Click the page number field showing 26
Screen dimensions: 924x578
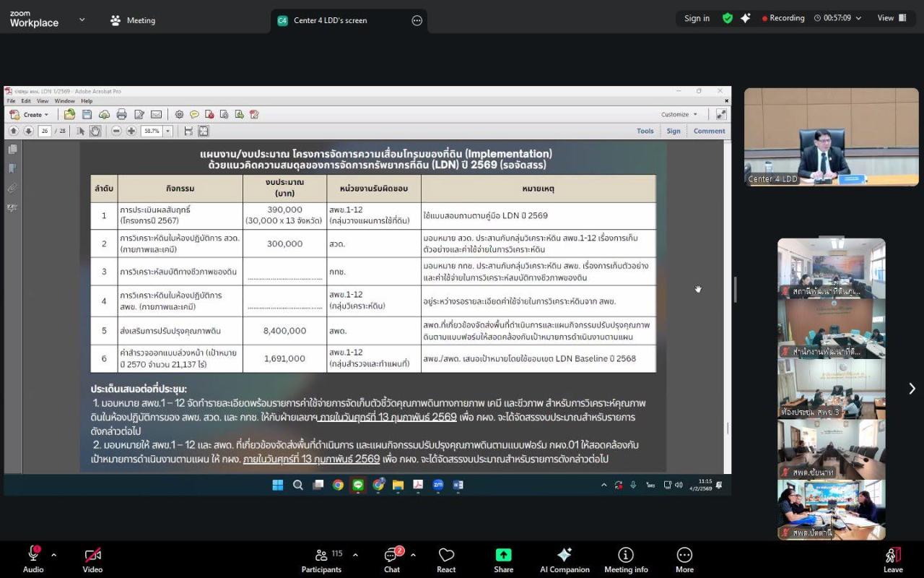coord(45,131)
